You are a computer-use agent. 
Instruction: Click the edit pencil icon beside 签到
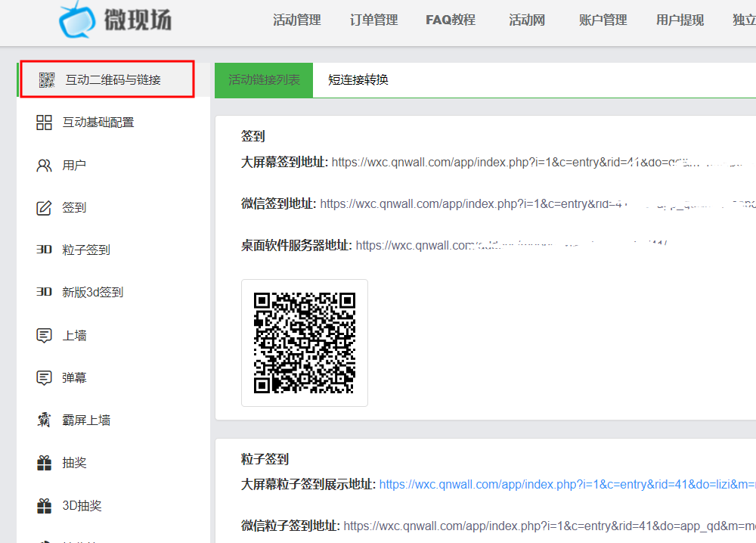coord(44,208)
